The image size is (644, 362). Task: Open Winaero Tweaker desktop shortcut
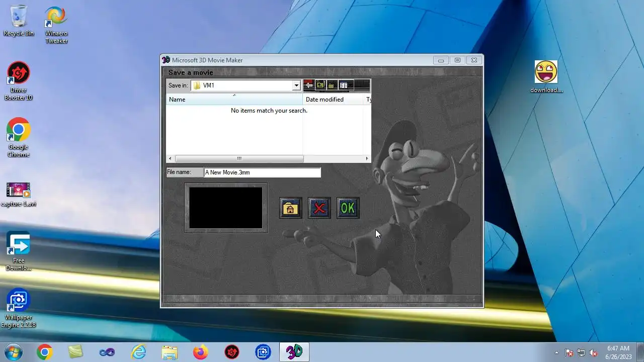(x=56, y=25)
